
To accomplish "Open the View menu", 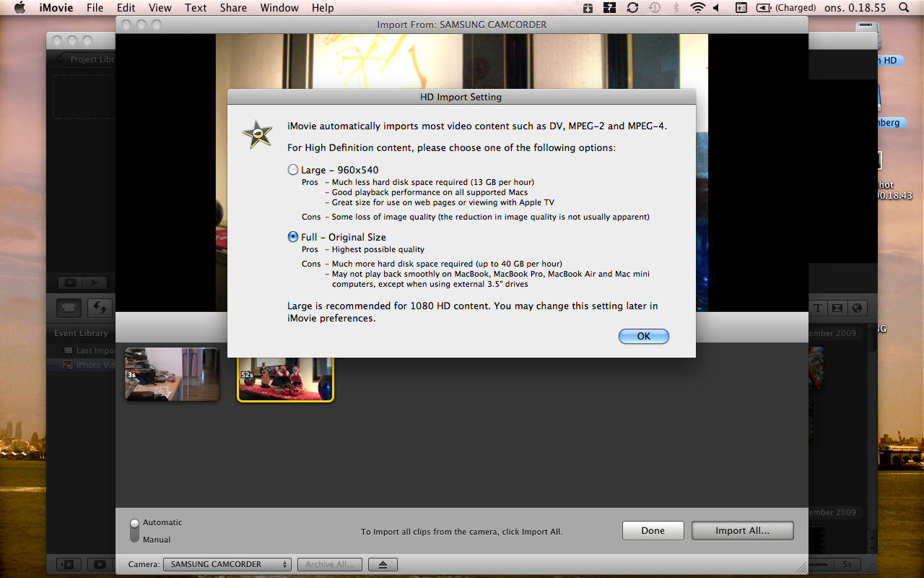I will [160, 8].
